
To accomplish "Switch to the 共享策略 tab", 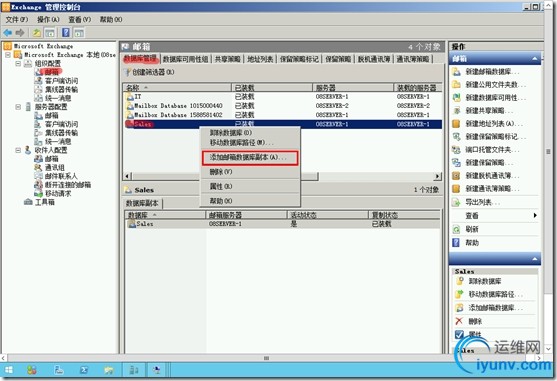I will click(228, 59).
